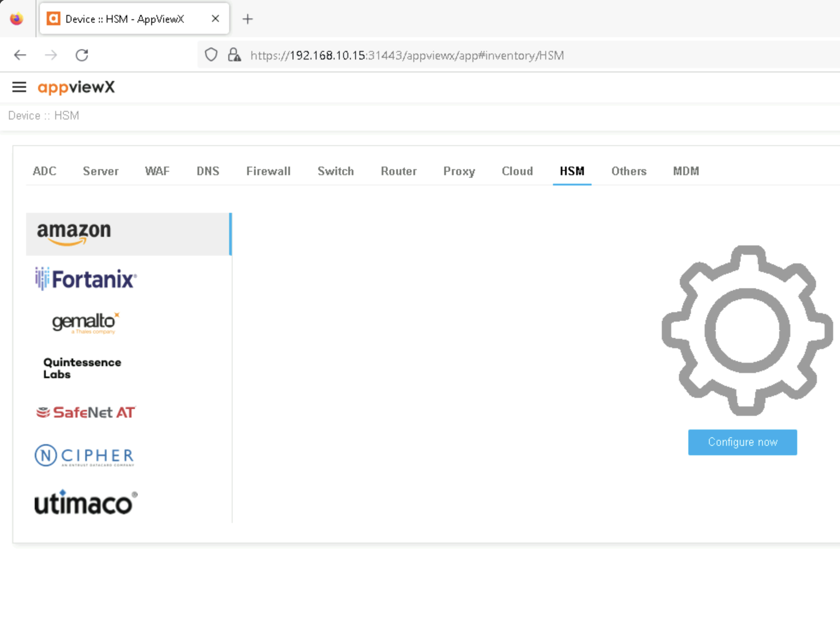Select the Amazon HSM vendor logo
This screenshot has height=621, width=840.
coord(74,234)
